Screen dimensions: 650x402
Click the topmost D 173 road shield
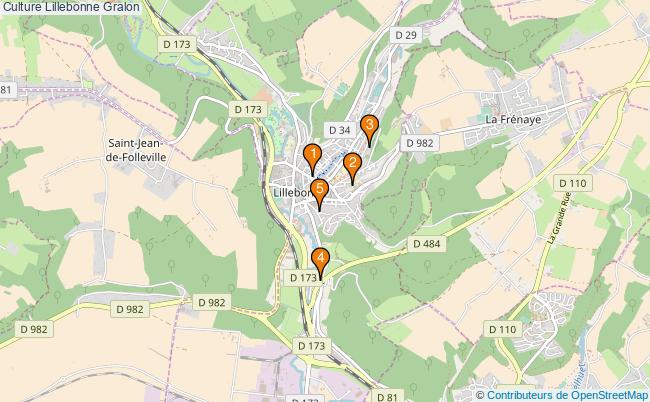point(177,44)
